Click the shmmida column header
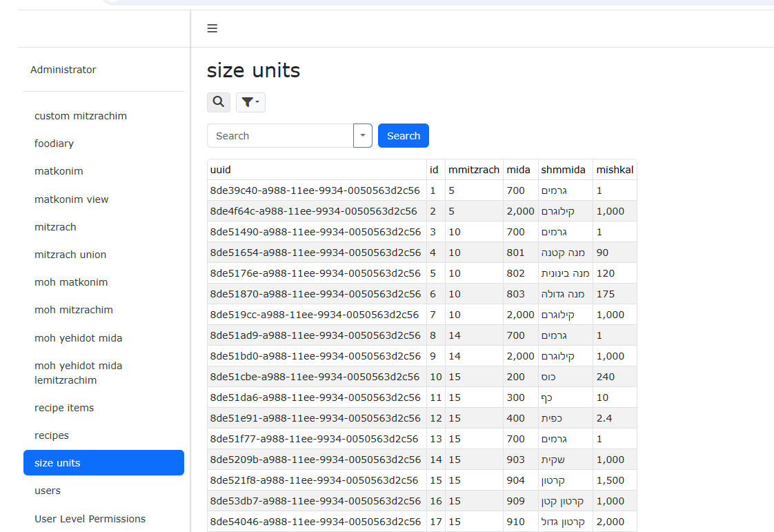The image size is (774, 532). [x=563, y=170]
